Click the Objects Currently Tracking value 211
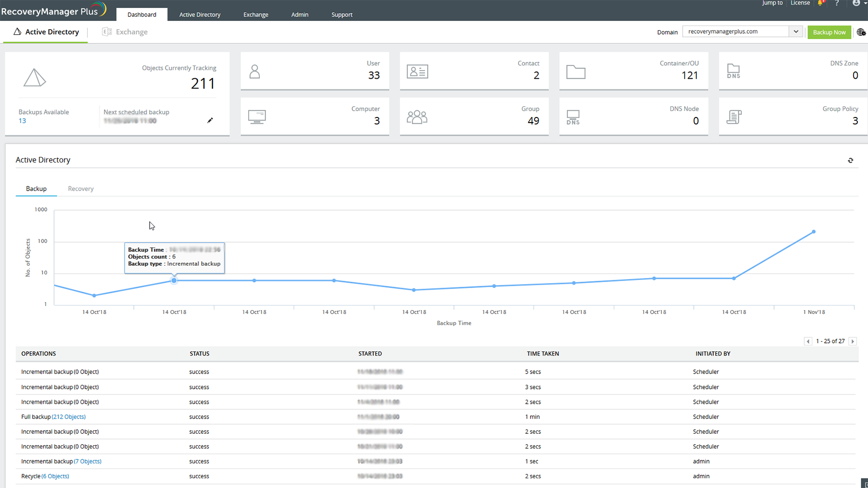This screenshot has height=488, width=868. click(203, 83)
